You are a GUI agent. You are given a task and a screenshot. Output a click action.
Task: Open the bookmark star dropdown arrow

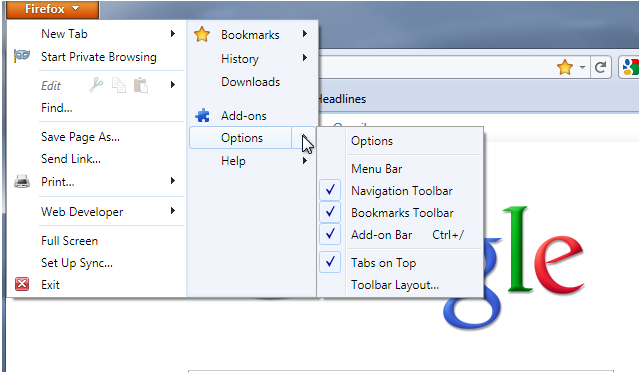pos(582,68)
